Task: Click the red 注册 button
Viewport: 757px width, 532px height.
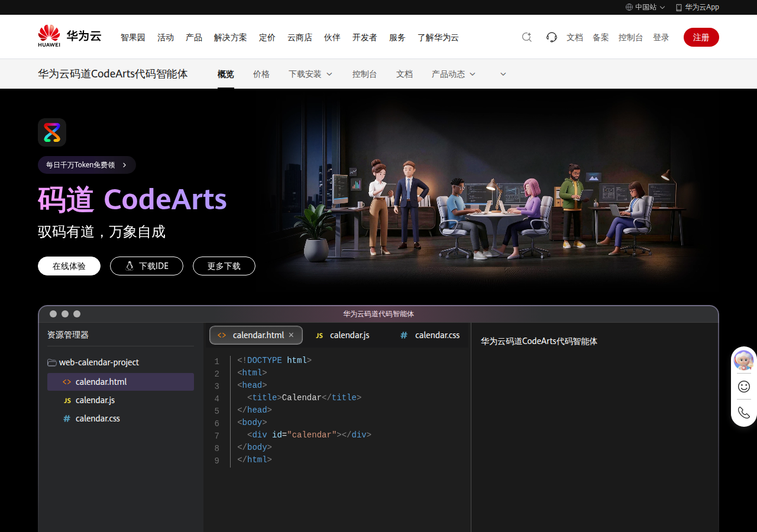Action: [x=701, y=37]
